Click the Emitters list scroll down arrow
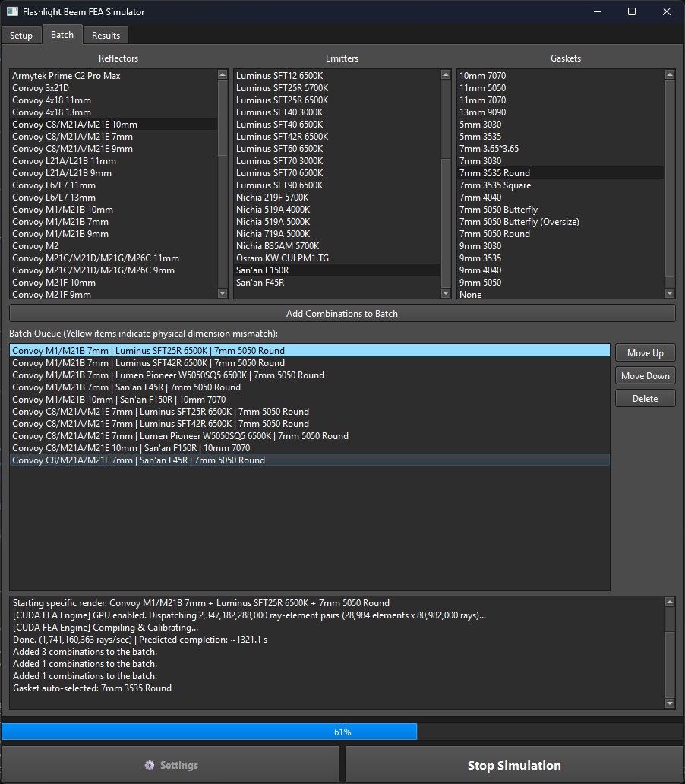685x784 pixels. 446,293
